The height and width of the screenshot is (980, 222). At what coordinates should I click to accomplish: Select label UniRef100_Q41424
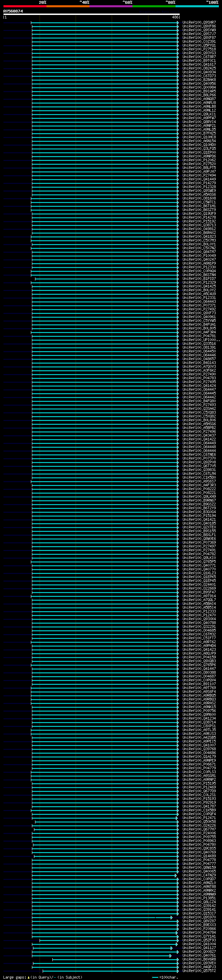[199, 386]
